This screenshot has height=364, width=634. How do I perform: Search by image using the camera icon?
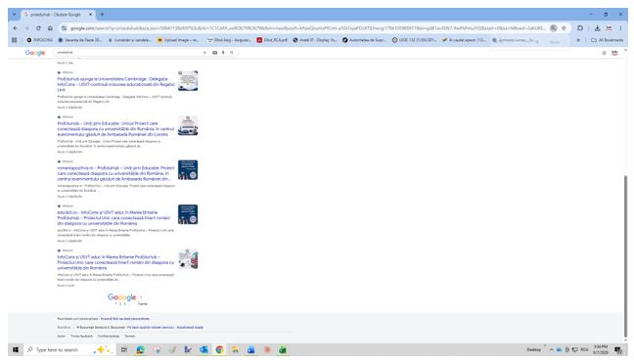pos(214,53)
